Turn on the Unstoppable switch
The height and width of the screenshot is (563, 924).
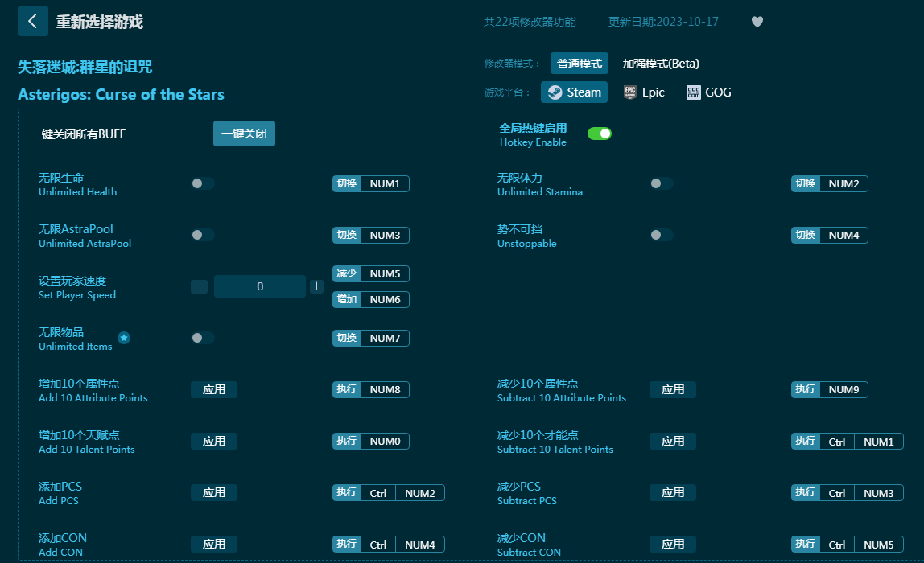pyautogui.click(x=661, y=235)
